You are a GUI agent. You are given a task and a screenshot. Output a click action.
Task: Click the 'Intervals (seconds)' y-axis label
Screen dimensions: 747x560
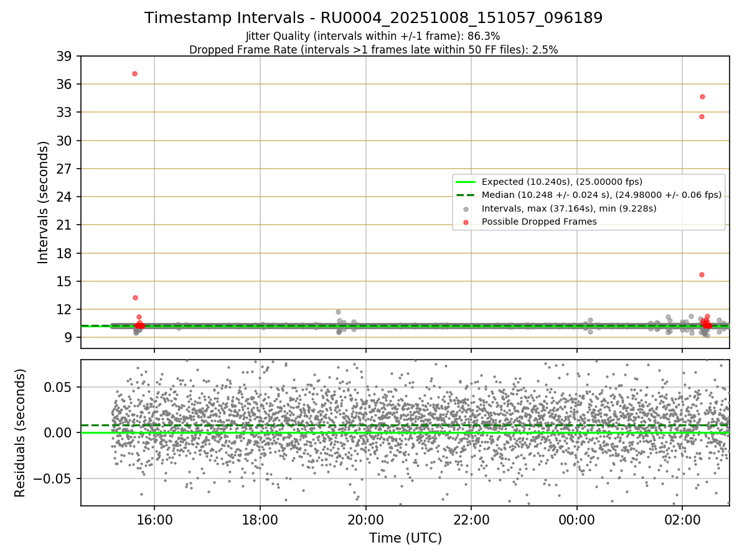(x=44, y=202)
